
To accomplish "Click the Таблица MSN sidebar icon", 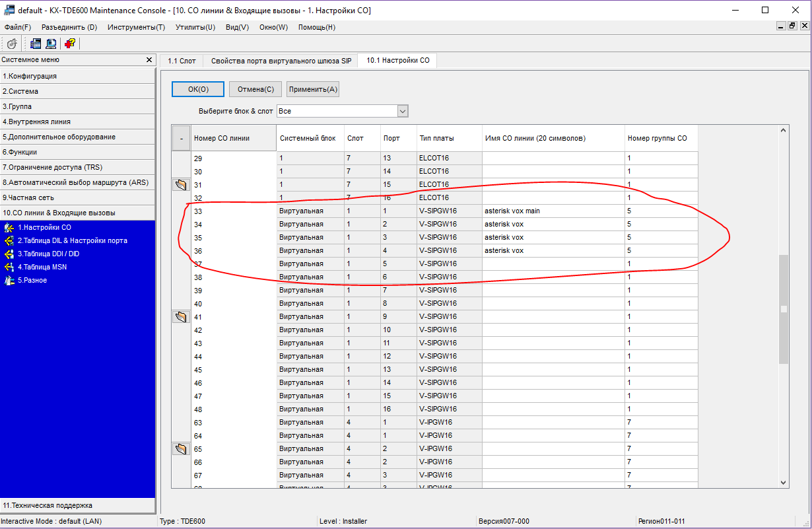I will tap(9, 267).
